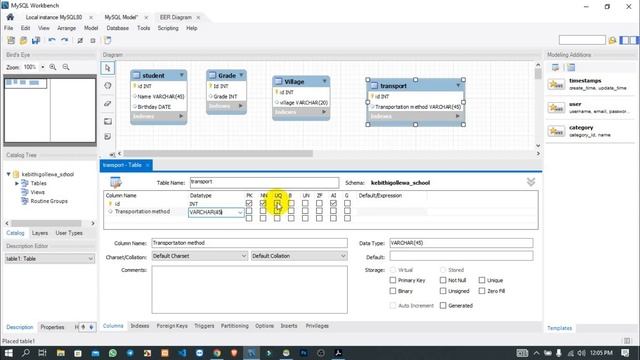
Task: Undo last action toolbar icon
Action: (x=52, y=40)
